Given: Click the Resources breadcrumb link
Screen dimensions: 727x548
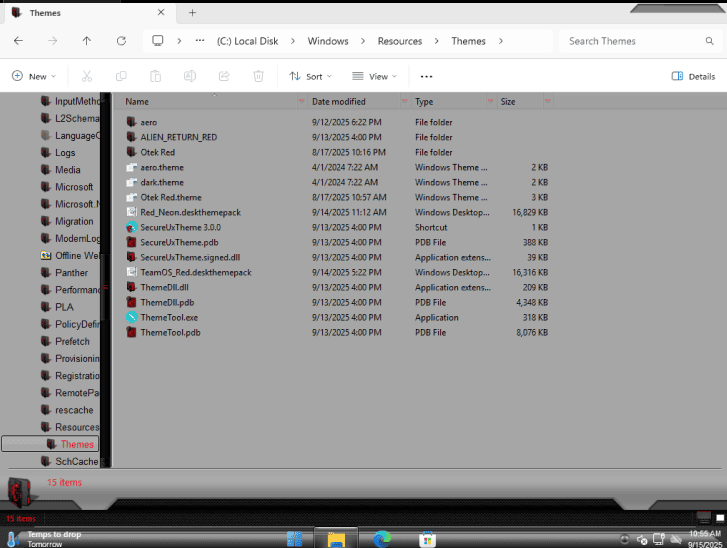Looking at the screenshot, I should (400, 41).
